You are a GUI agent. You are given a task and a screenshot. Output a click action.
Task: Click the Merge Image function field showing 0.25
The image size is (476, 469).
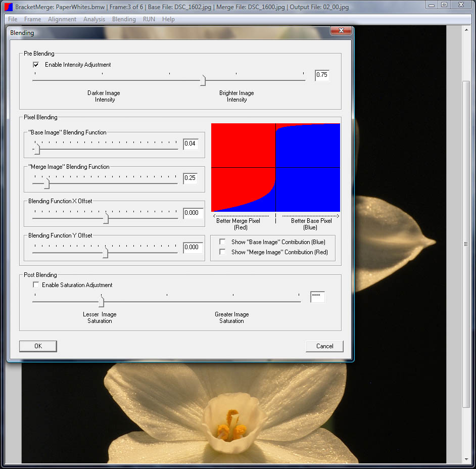click(191, 178)
